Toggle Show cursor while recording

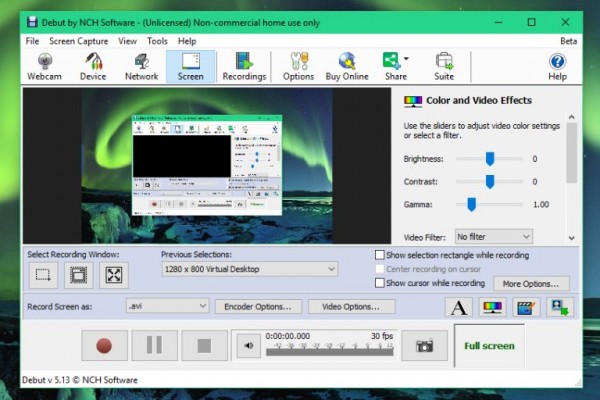coord(379,283)
